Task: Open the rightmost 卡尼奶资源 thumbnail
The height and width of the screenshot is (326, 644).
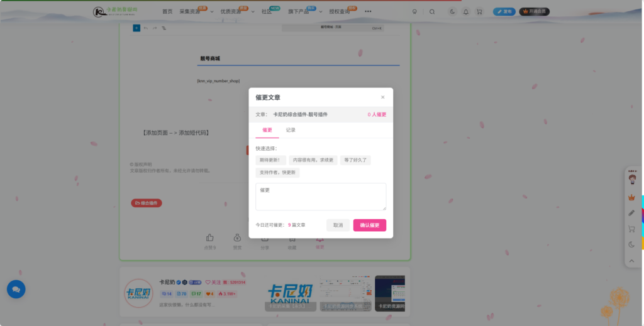Action: point(390,293)
